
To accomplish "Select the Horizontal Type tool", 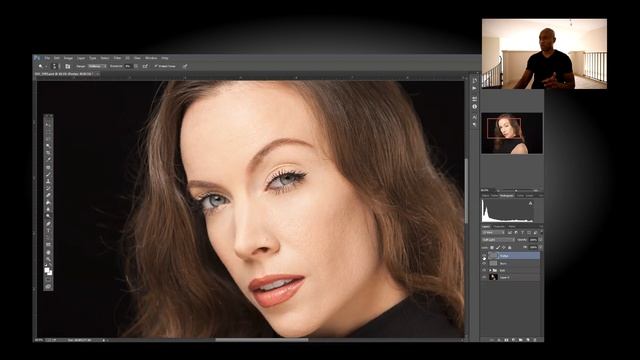I will [48, 231].
